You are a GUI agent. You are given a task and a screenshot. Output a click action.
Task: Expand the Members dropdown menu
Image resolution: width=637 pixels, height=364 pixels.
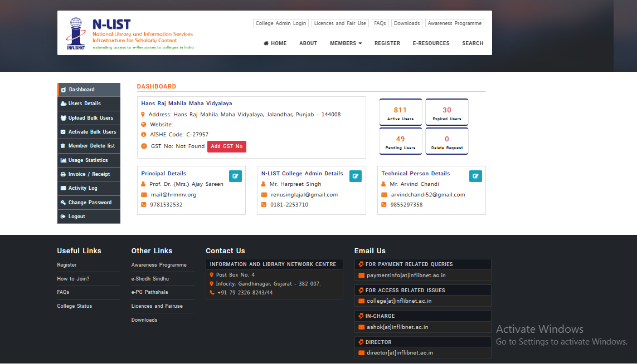(x=346, y=43)
